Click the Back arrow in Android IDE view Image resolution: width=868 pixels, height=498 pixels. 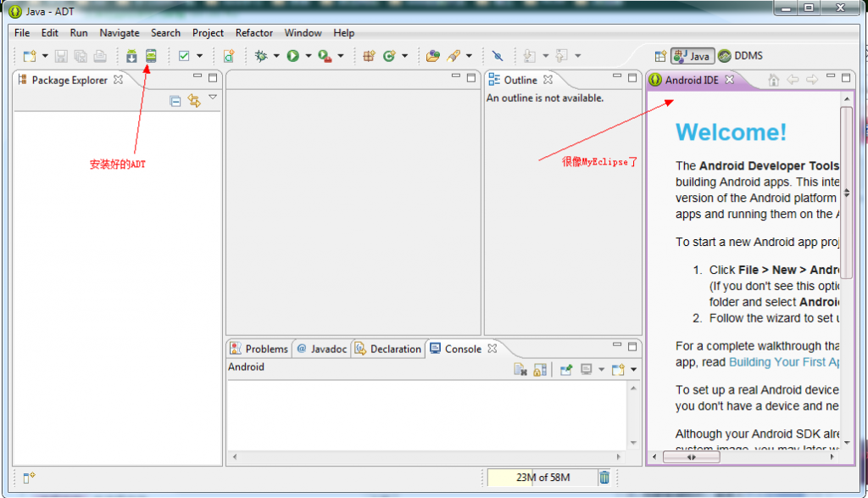coord(793,80)
